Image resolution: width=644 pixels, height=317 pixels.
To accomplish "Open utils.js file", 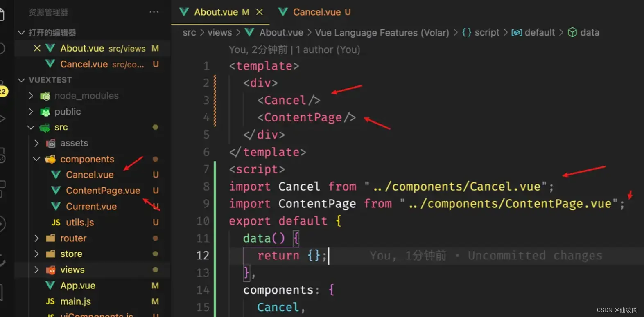I will click(x=80, y=223).
